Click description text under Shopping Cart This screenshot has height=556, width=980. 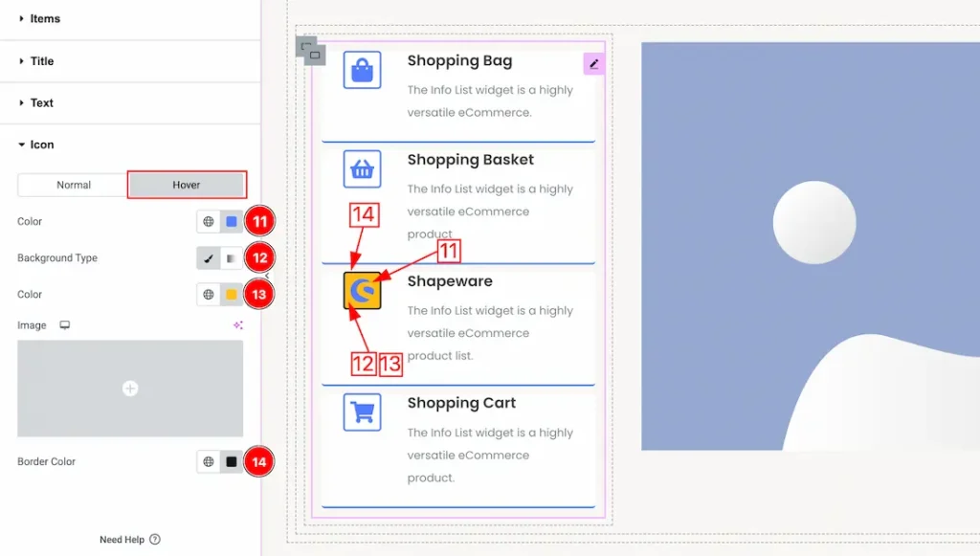pyautogui.click(x=490, y=455)
